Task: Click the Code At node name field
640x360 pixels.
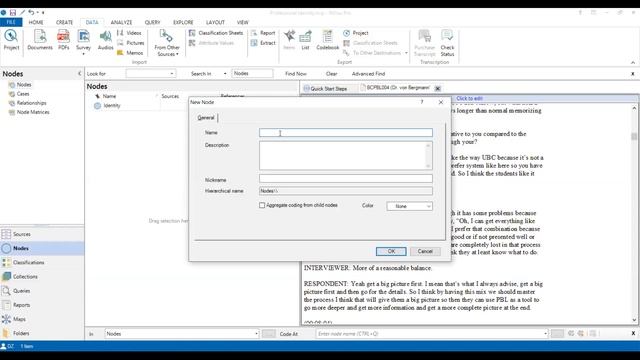Action: (431, 334)
